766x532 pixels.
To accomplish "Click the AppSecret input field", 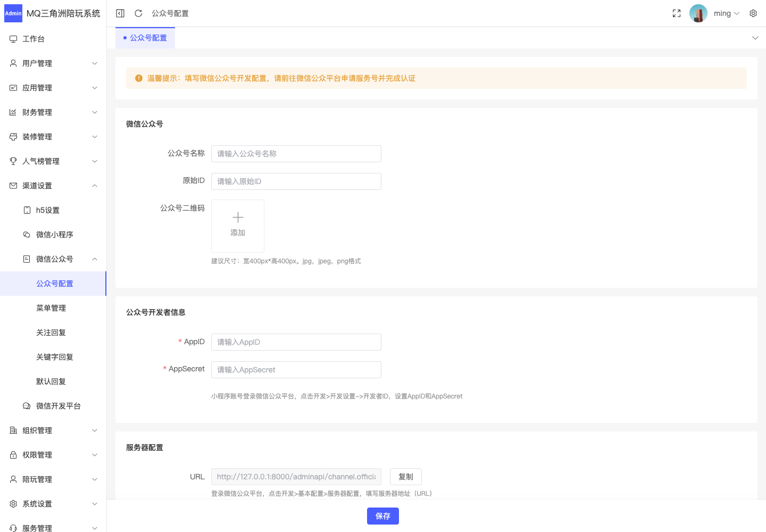I will [x=296, y=370].
